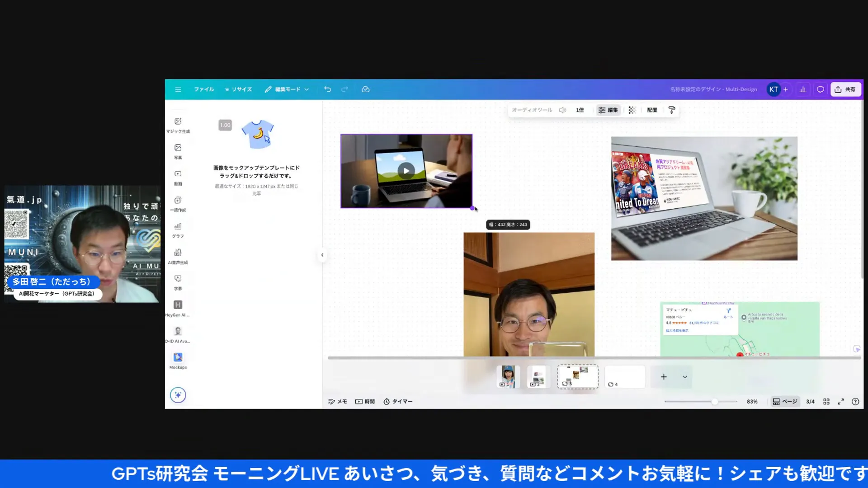868x488 pixels.
Task: Click the T-shirt mockup illustration
Action: click(x=258, y=134)
